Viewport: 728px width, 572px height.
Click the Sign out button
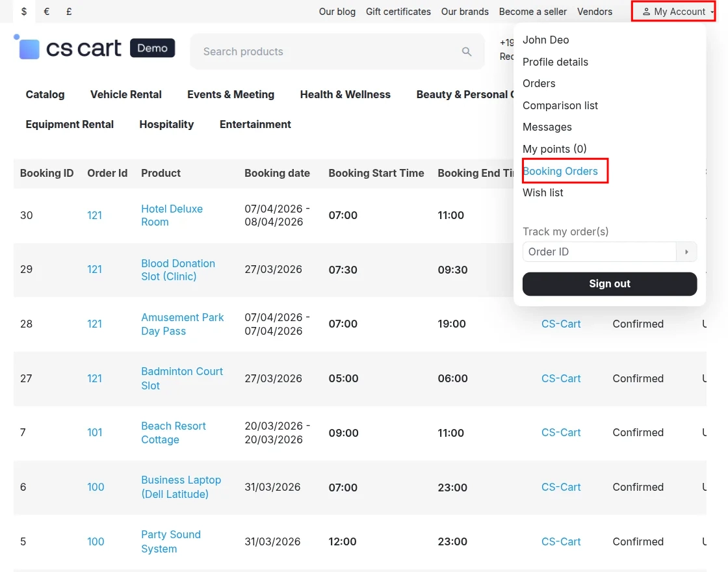[609, 283]
